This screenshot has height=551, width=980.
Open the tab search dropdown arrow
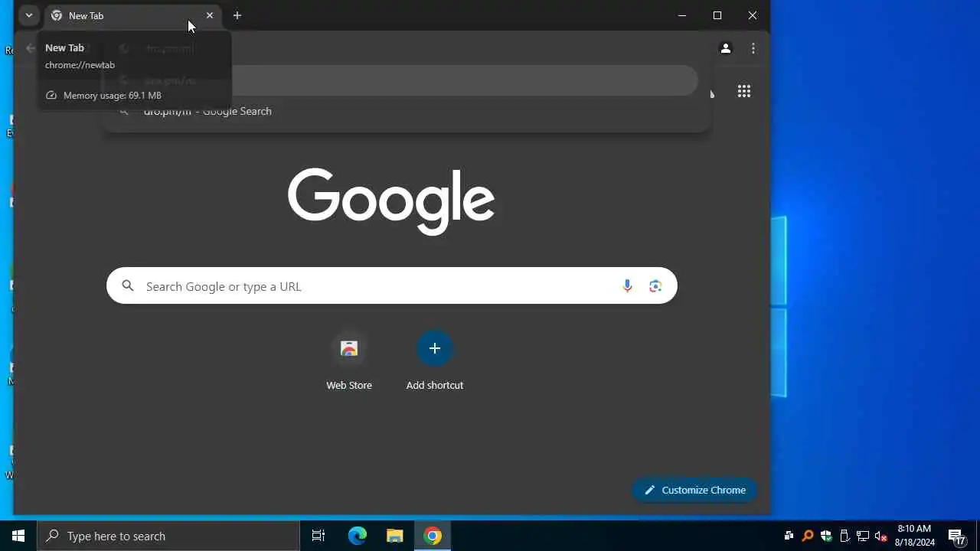[28, 15]
